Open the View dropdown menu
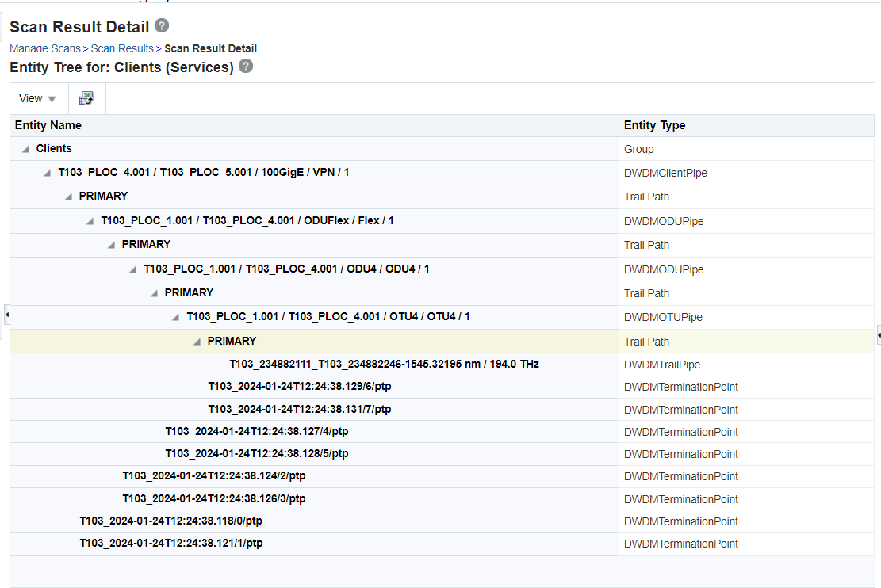 (36, 97)
